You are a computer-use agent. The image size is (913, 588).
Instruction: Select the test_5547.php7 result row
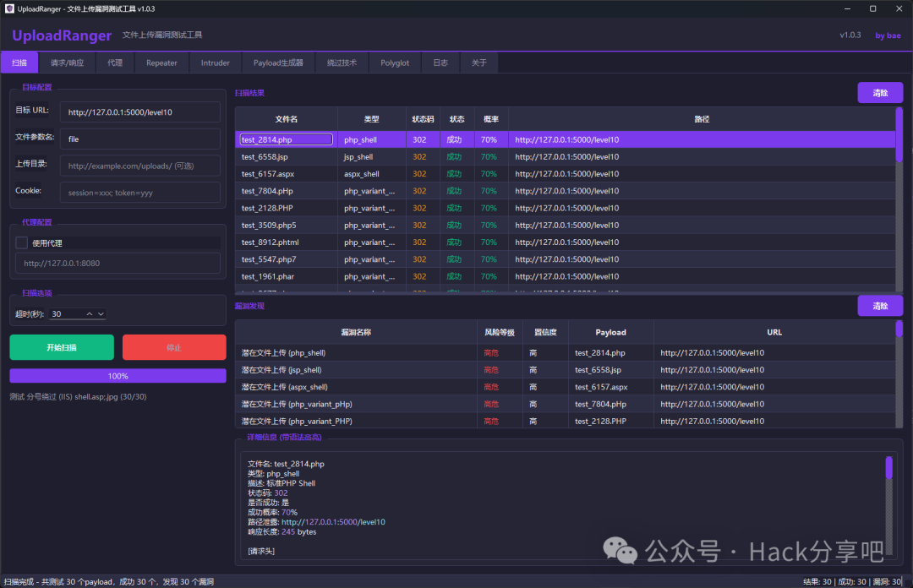565,259
